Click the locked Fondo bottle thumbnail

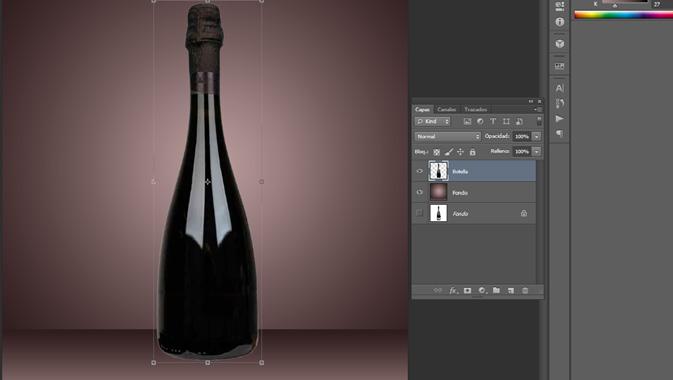coord(438,213)
